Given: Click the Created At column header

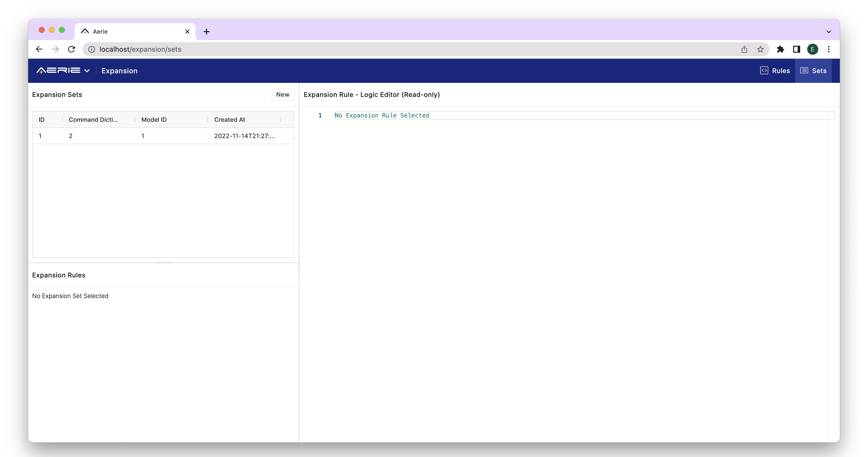Looking at the screenshot, I should point(229,119).
